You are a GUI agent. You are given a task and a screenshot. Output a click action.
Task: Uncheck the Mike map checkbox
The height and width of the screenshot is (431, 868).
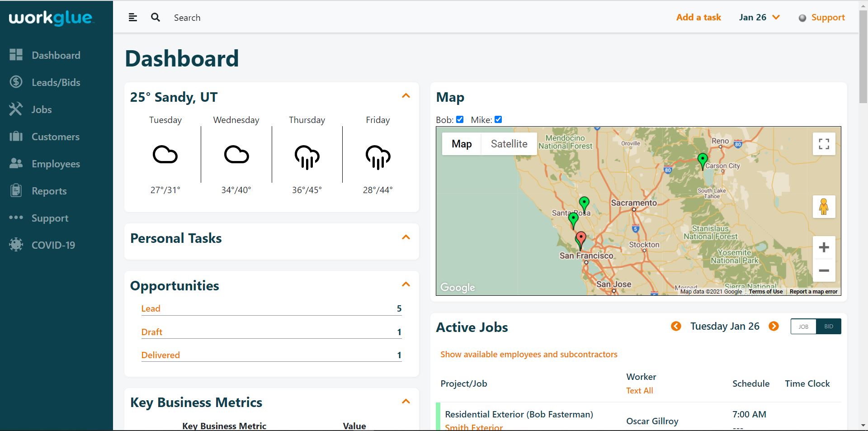pyautogui.click(x=498, y=119)
